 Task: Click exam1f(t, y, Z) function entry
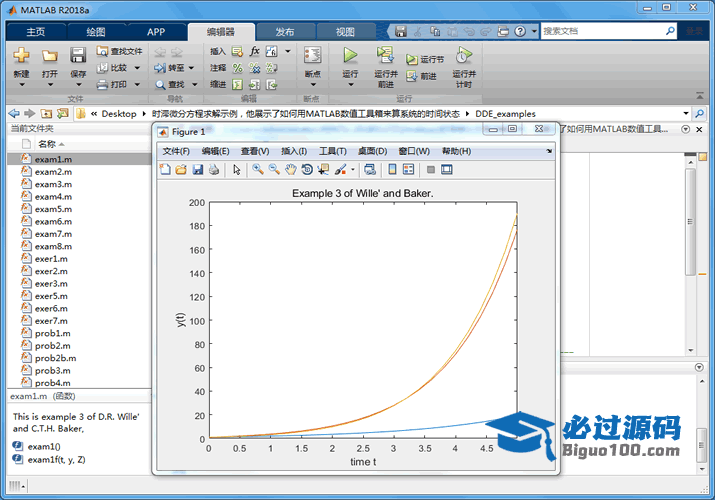(57, 459)
